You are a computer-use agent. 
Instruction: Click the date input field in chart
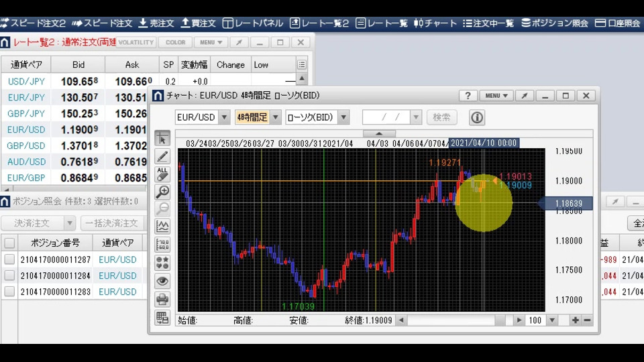coord(386,117)
